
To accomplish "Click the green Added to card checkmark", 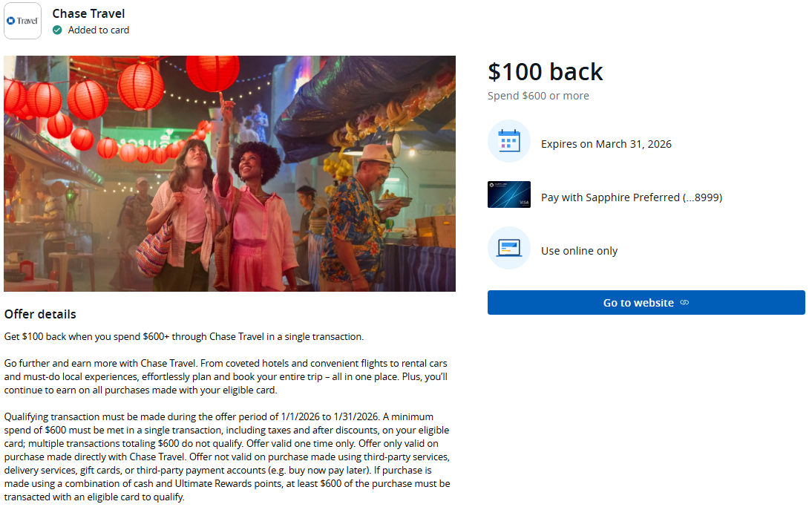I will [57, 30].
